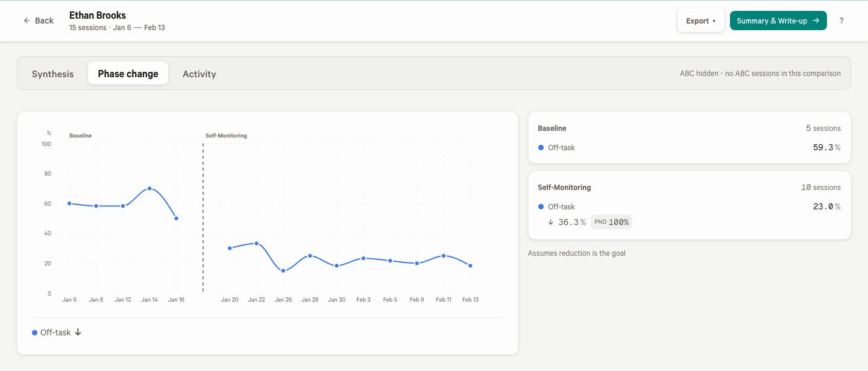868x371 pixels.
Task: Click the Jan 14 baseline data point
Action: tap(149, 188)
